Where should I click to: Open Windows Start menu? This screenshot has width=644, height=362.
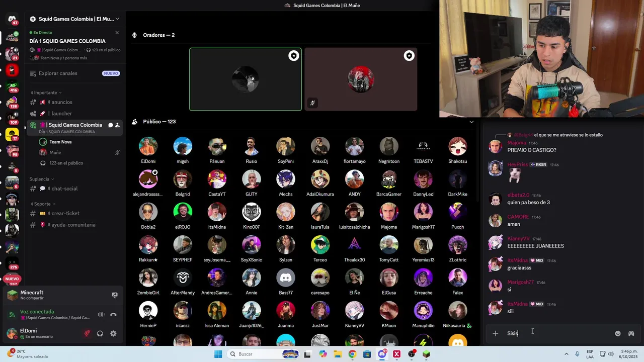coord(218,354)
